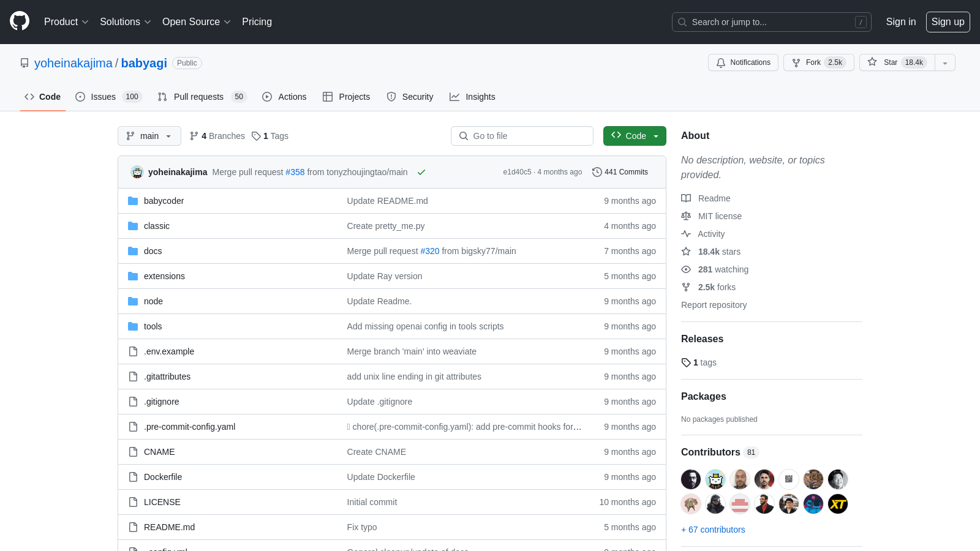Click the .env.example file icon
980x551 pixels.
133,351
